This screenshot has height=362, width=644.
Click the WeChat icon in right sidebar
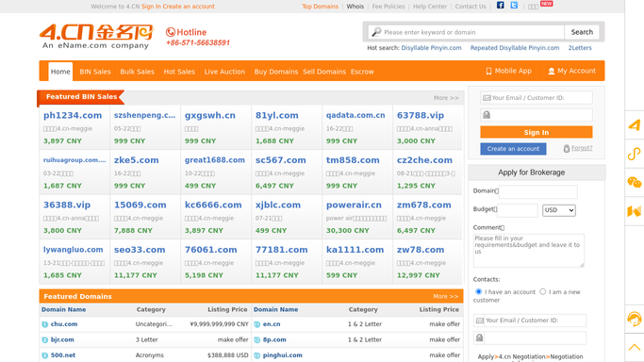(x=635, y=182)
